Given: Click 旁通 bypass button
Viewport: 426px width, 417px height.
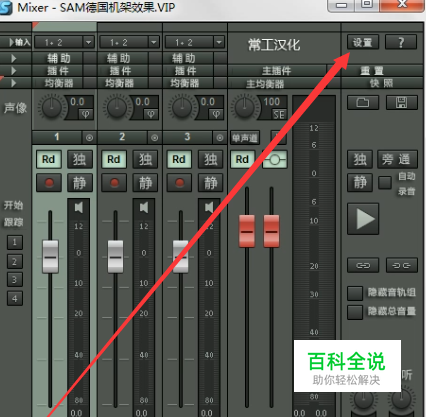Looking at the screenshot, I should pos(397,160).
